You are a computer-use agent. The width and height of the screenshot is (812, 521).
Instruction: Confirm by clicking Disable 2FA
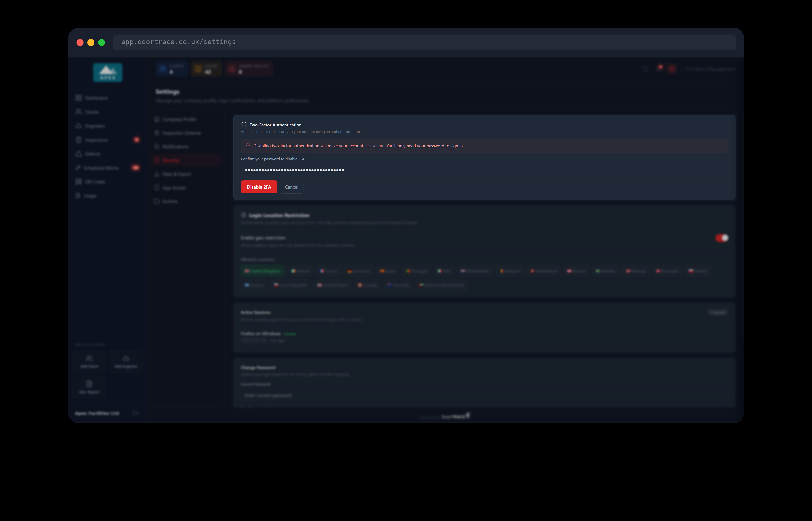pos(259,187)
